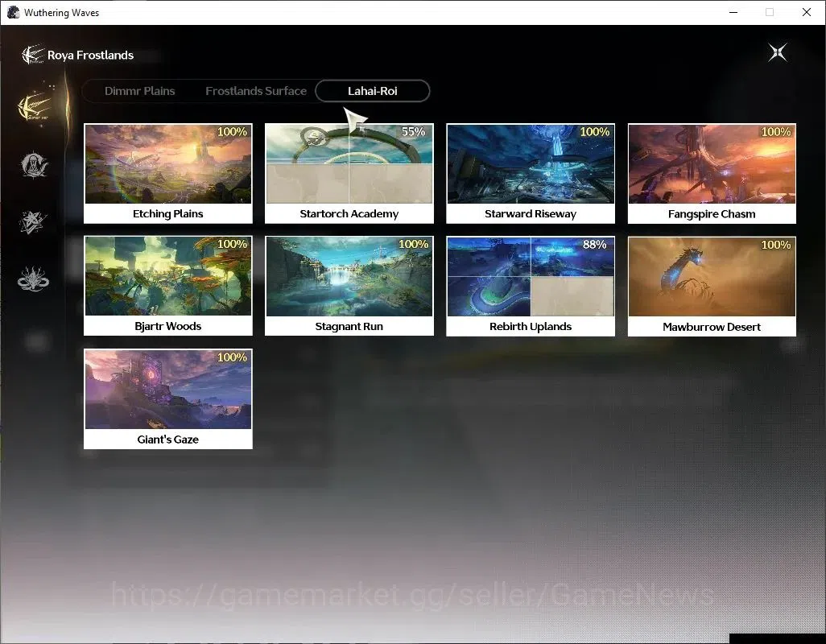Open the Fangspire Chasm area thumbnail
This screenshot has width=826, height=644.
(712, 163)
